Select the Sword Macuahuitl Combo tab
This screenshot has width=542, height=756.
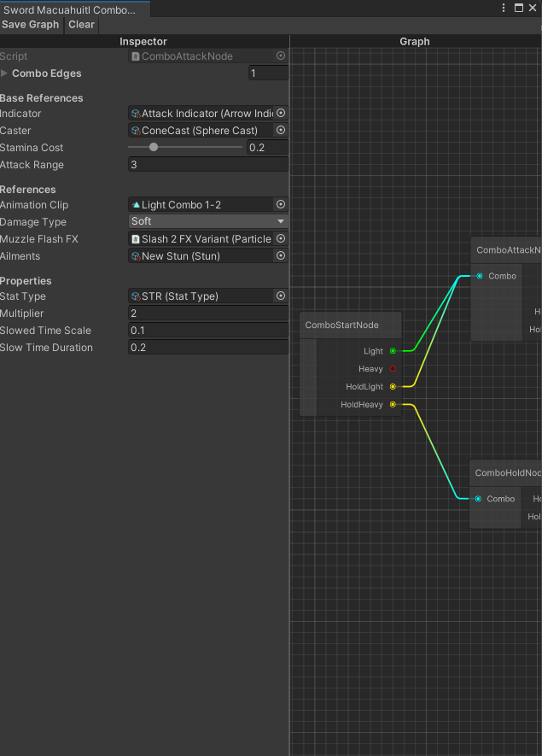[74, 9]
